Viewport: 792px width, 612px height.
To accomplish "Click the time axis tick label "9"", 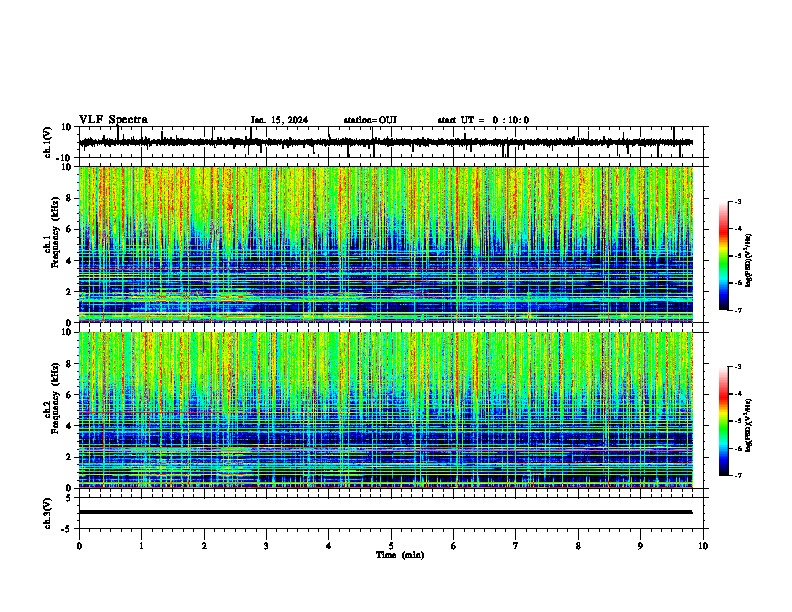I will (640, 546).
